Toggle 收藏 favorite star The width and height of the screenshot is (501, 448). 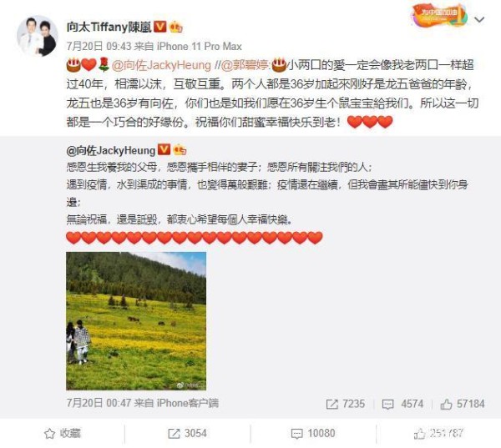click(63, 433)
